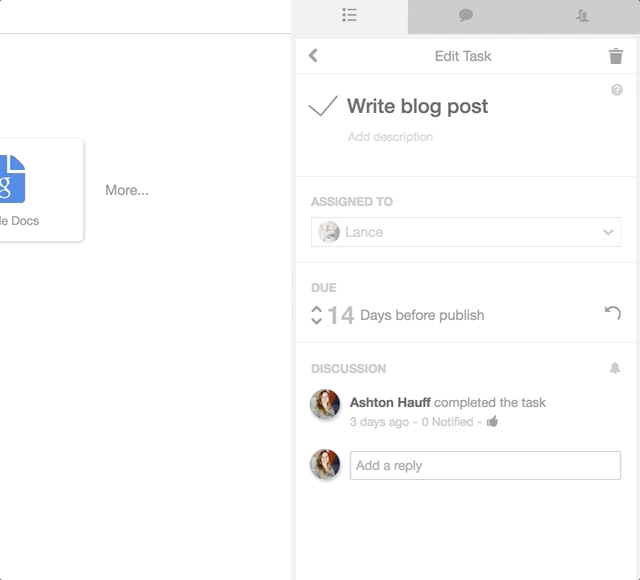Viewport: 640px width, 580px height.
Task: Click the Add a reply input field
Action: [x=485, y=465]
